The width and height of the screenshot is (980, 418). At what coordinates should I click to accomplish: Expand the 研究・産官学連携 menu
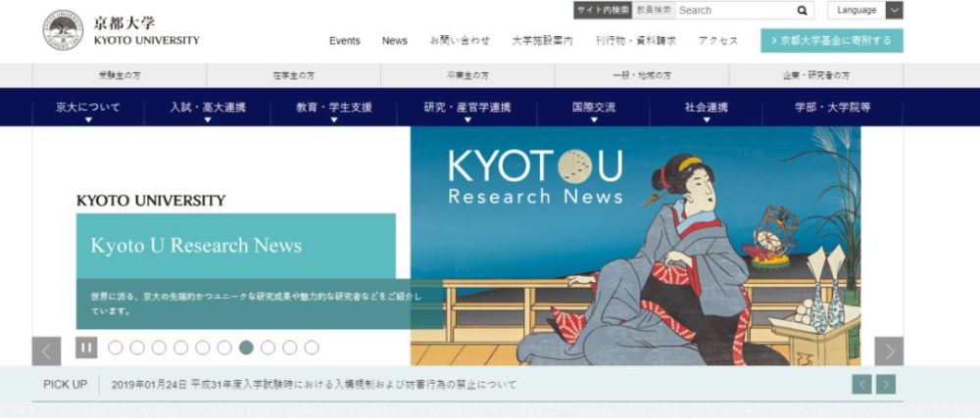pyautogui.click(x=466, y=108)
